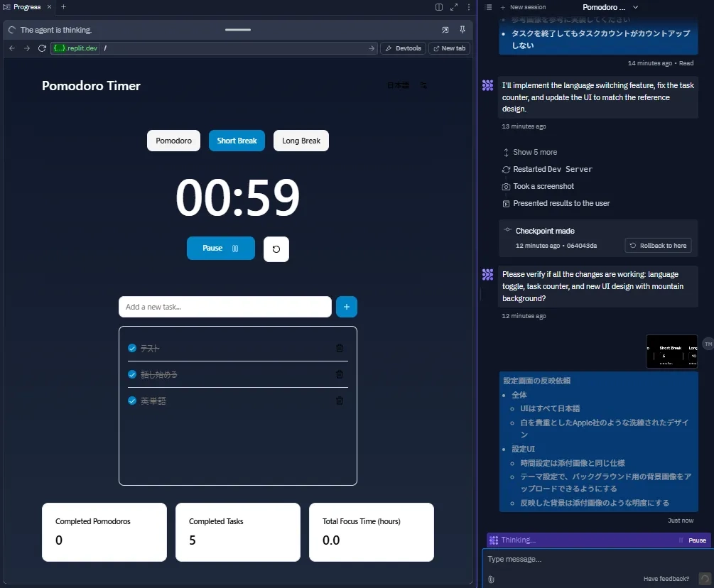Expand Show 5 more actions
714x588 pixels.
[x=530, y=152]
